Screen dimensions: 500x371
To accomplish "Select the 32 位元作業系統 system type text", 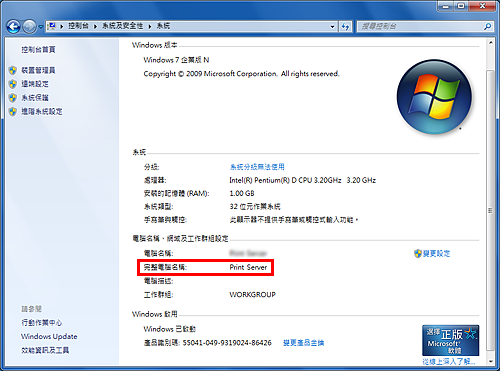I will tap(255, 207).
